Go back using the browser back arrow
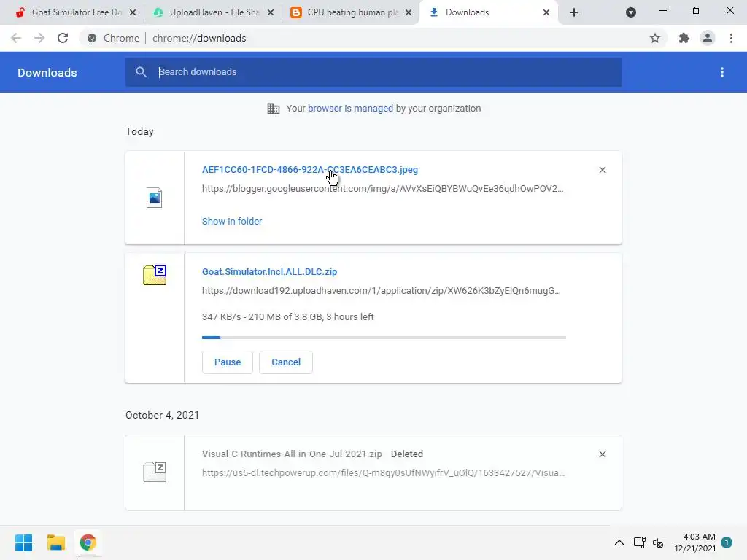Image resolution: width=747 pixels, height=560 pixels. pos(16,38)
